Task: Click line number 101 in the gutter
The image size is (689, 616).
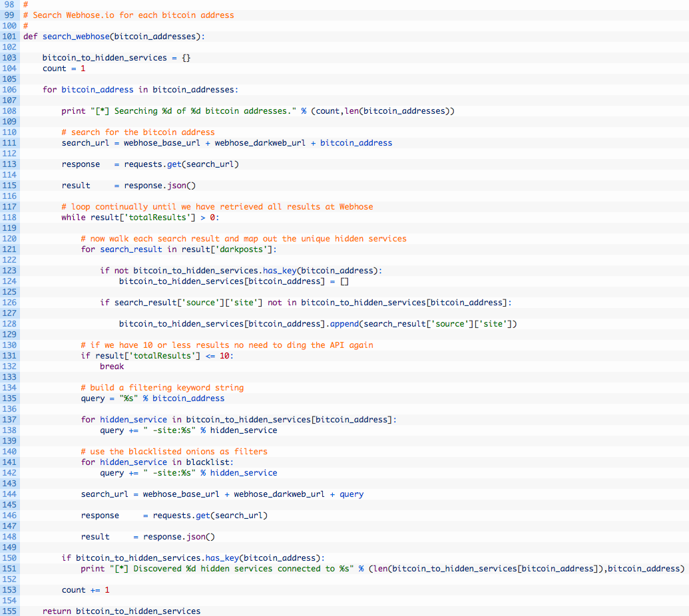Action: [9, 37]
